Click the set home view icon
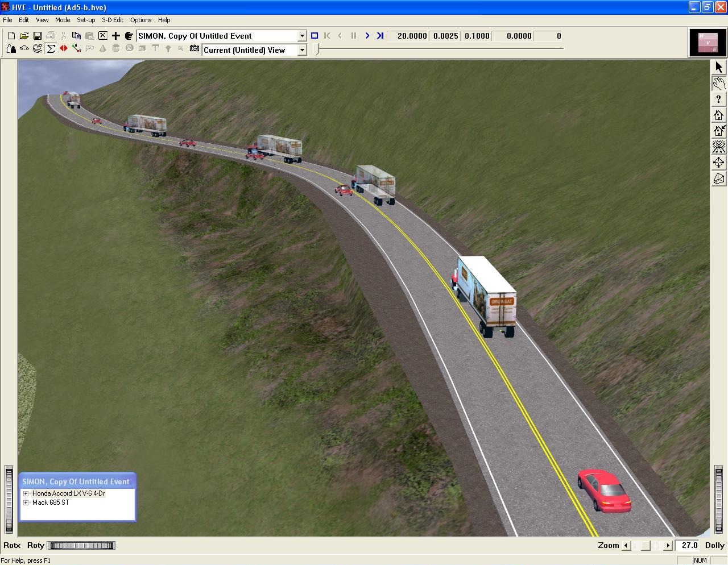This screenshot has width=728, height=565. click(x=719, y=131)
